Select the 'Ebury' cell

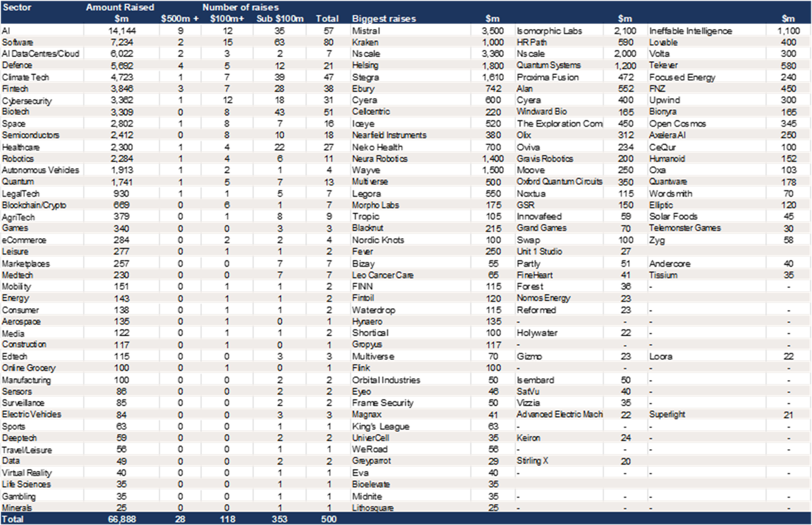(x=363, y=89)
